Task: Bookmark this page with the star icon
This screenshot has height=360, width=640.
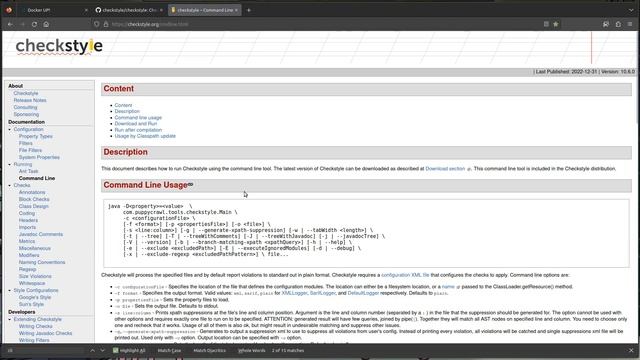Action: tap(556, 24)
